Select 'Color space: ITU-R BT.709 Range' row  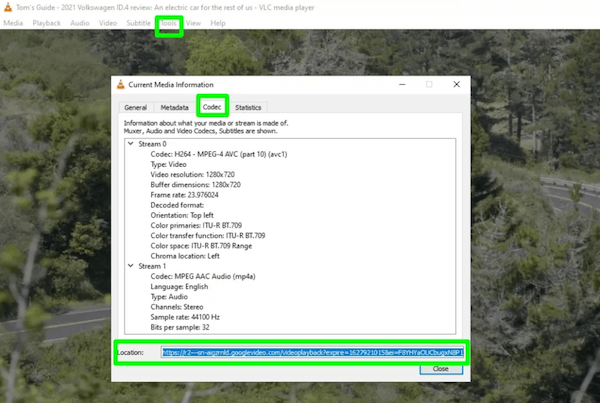[201, 246]
